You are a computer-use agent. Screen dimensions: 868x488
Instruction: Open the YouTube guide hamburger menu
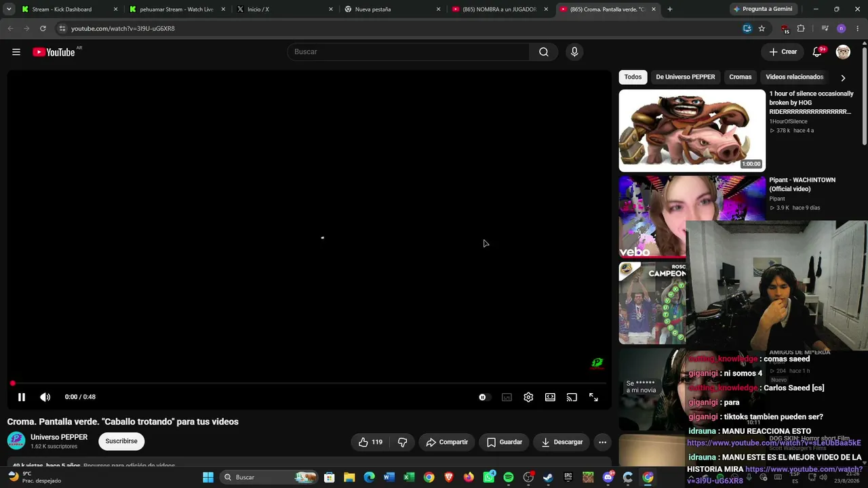(x=16, y=52)
